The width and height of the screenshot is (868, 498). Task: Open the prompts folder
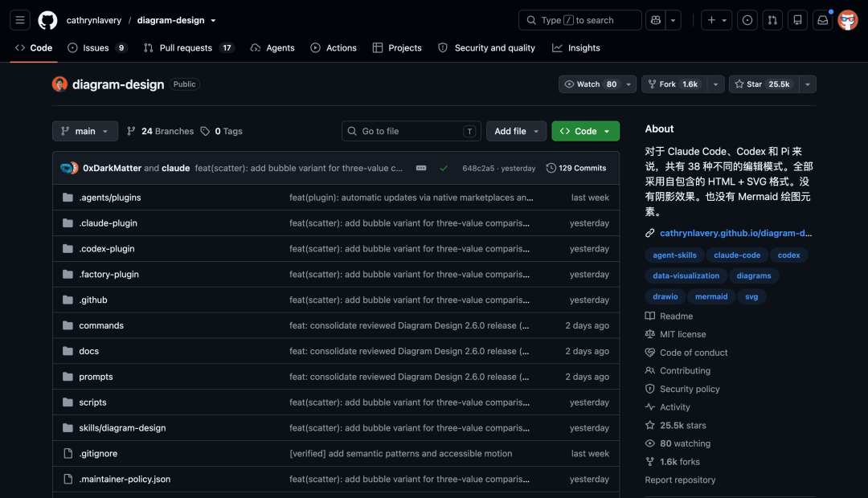96,377
